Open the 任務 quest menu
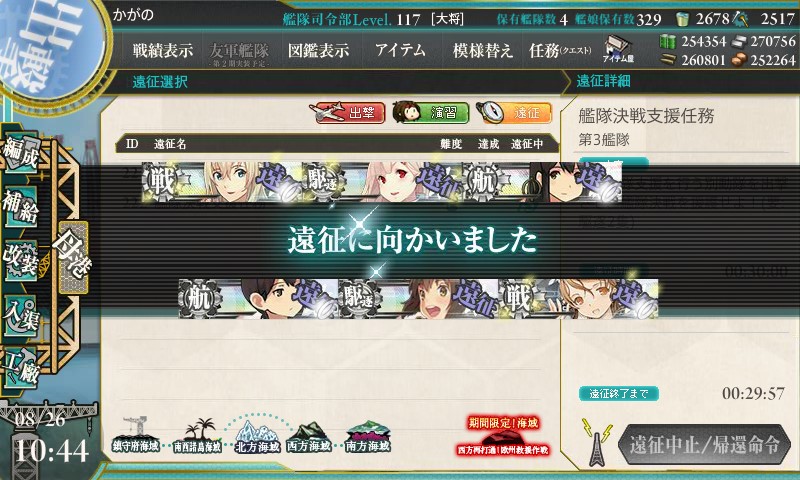Viewport: 800px width, 480px height. tap(560, 50)
